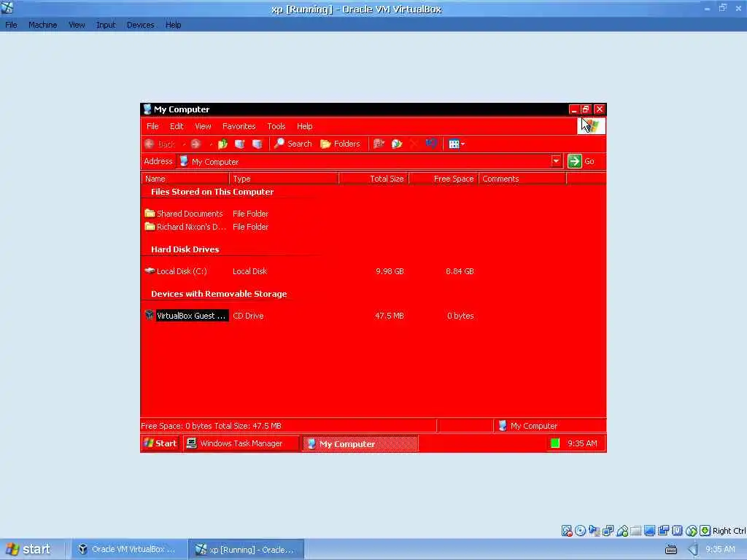Viewport: 747px width, 560px height.
Task: Click the "Hard Disk Drives" group heading
Action: (x=185, y=249)
